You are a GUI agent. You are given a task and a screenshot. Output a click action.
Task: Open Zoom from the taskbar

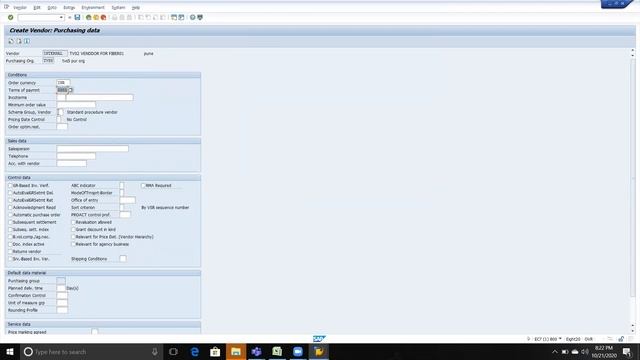click(298, 351)
